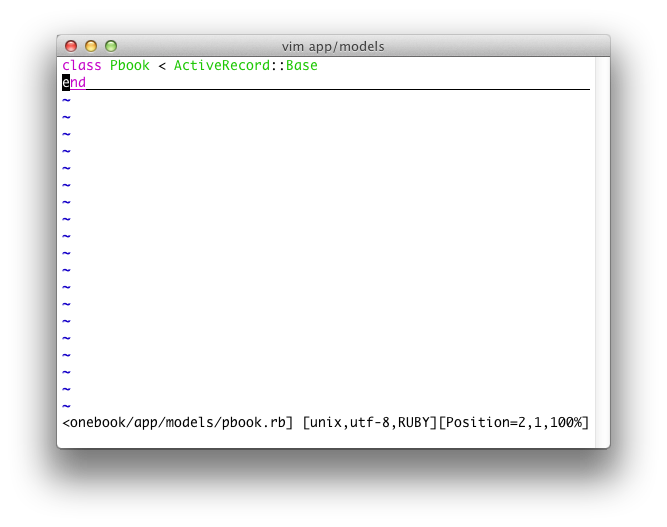Click the green zoom window button
The image size is (667, 527).
coord(111,46)
